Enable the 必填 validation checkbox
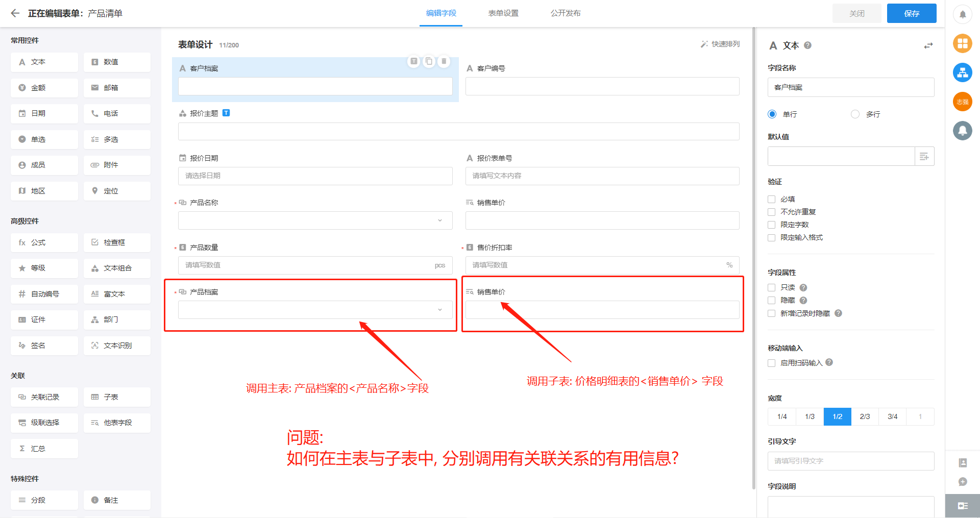The height and width of the screenshot is (518, 980). tap(771, 199)
